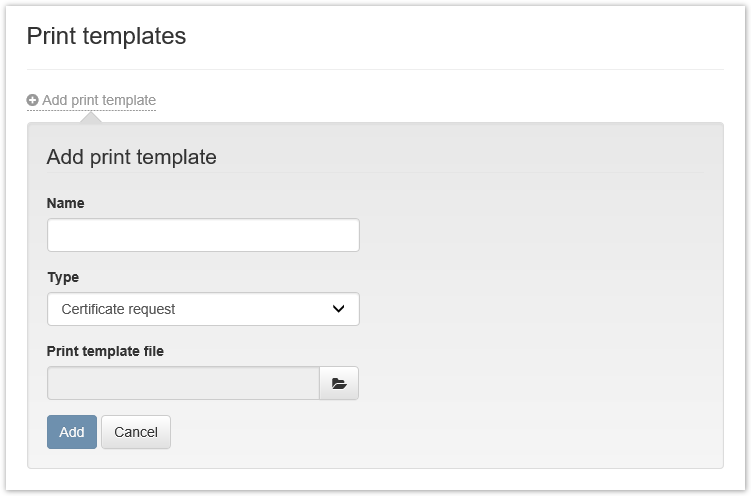Click the Print template file label
Screen dimensions: 751x496
[x=105, y=351]
